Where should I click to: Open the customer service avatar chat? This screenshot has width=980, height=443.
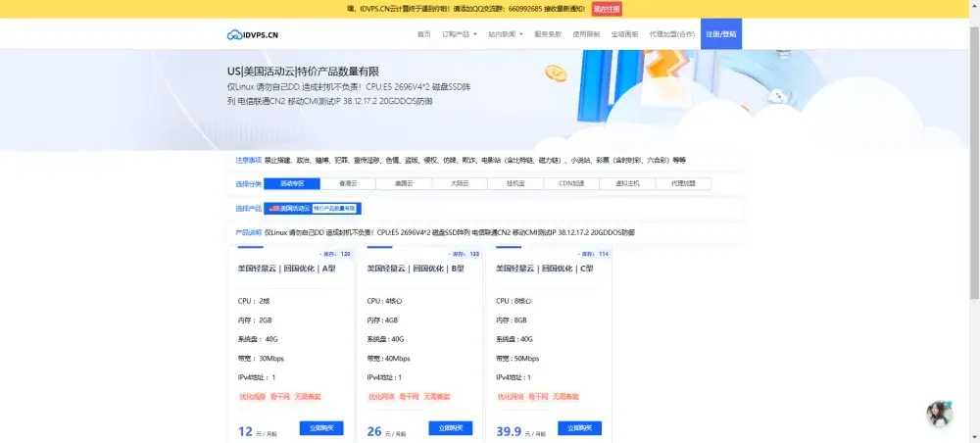(x=939, y=414)
